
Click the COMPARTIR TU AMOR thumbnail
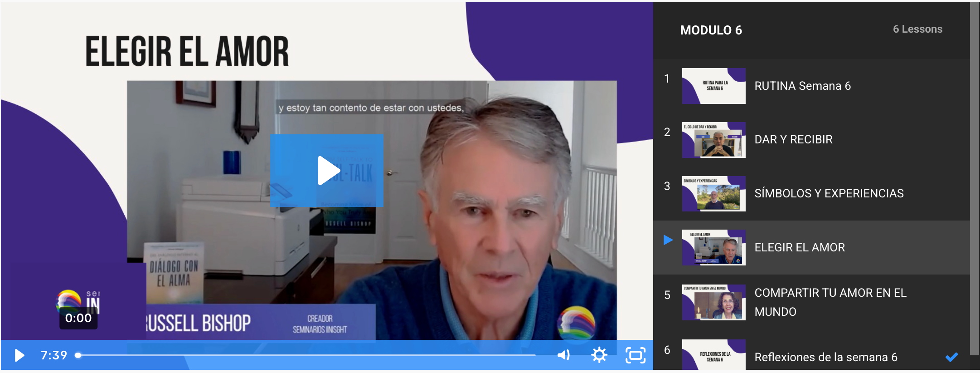pyautogui.click(x=714, y=302)
